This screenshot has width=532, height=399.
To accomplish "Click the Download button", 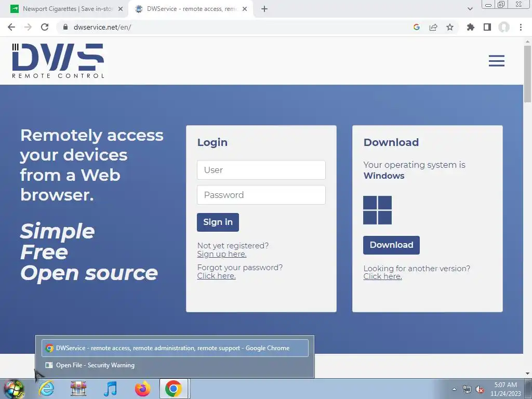I will coord(391,245).
